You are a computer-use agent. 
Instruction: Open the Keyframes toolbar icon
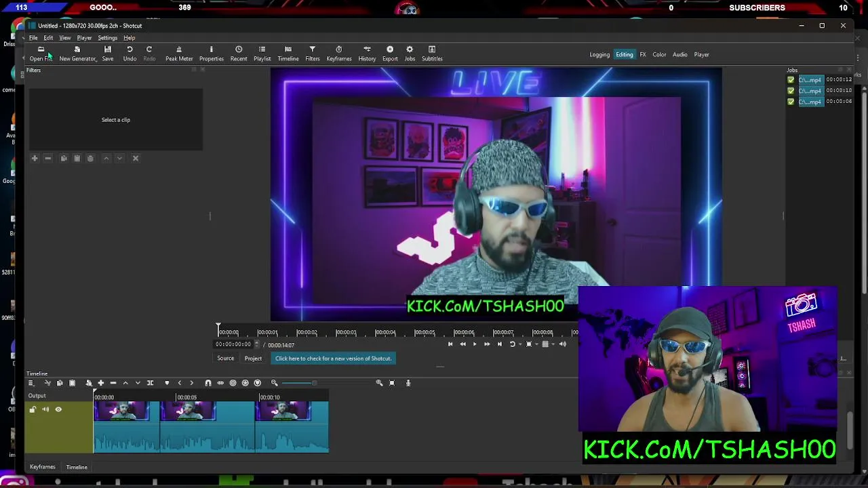pos(339,54)
